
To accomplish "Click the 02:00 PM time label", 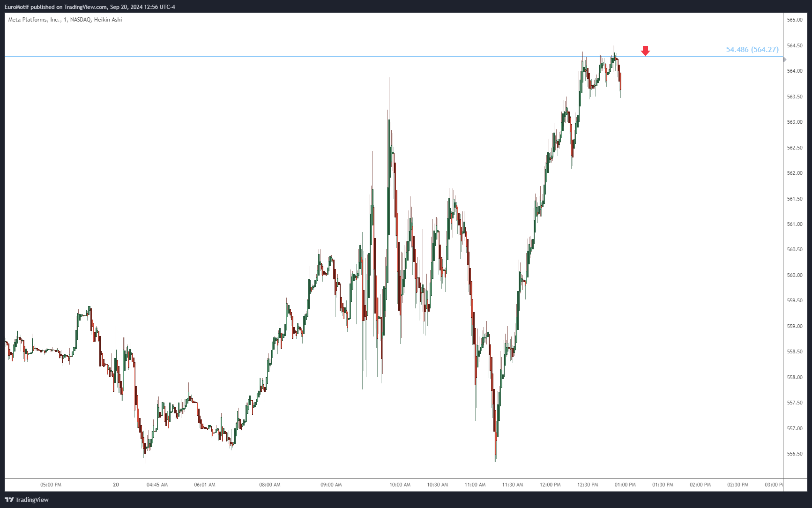I will (700, 485).
